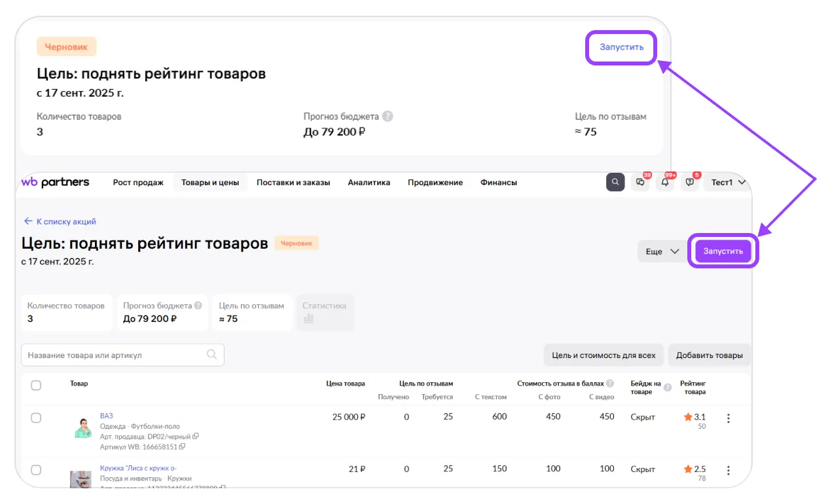Copy the WB article number 166658151
This screenshot has width=830, height=504.
[182, 447]
